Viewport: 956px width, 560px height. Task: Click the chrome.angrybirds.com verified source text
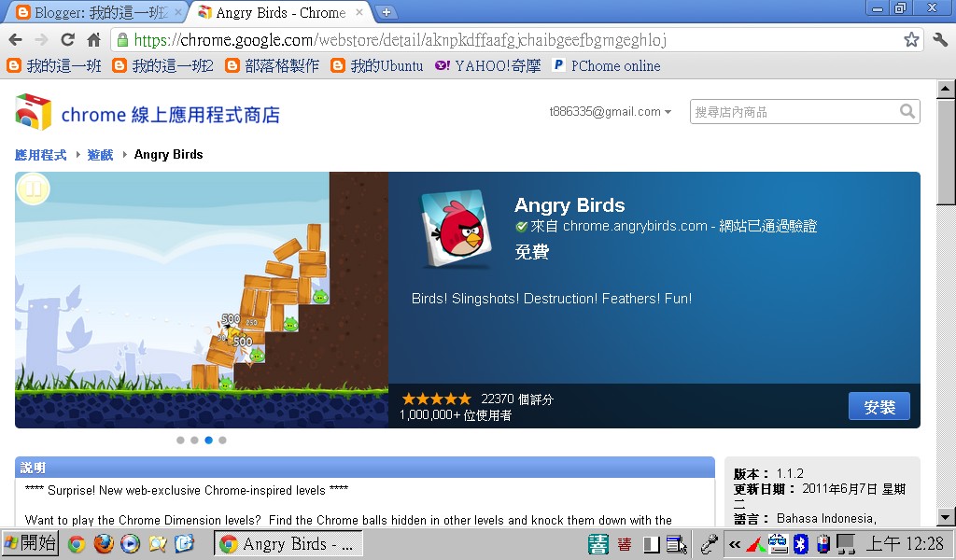point(673,226)
